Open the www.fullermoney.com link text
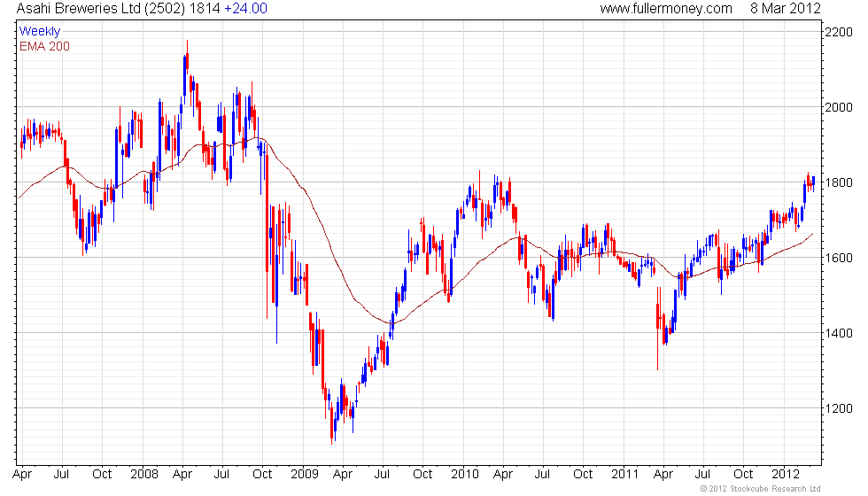The image size is (868, 496). pyautogui.click(x=666, y=9)
